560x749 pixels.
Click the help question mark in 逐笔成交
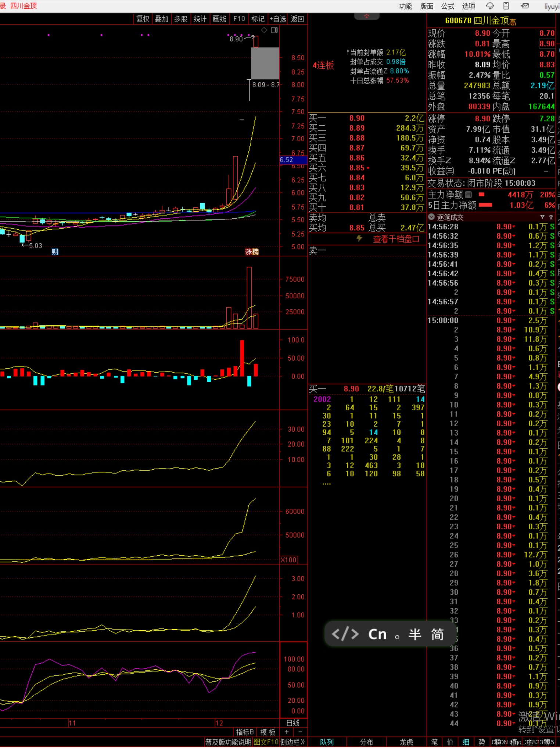551,217
